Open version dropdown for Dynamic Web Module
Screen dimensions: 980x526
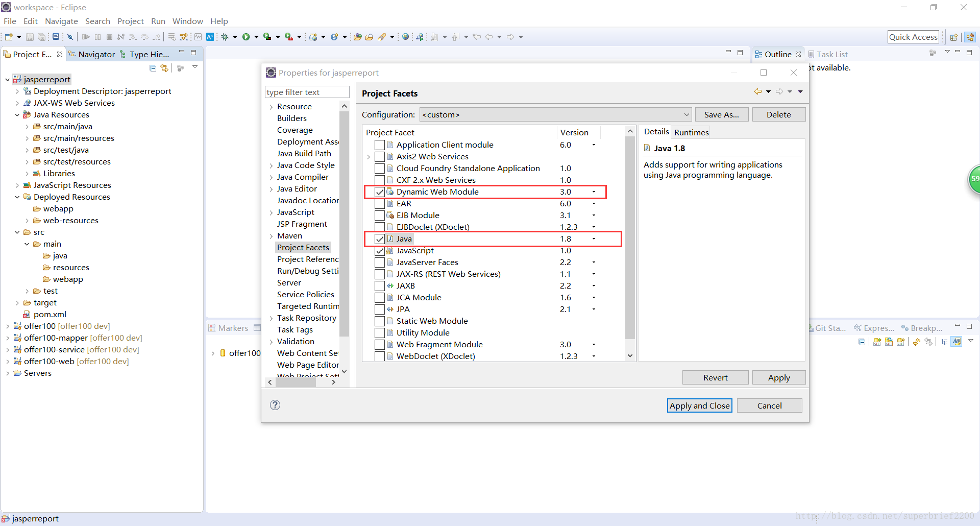(x=594, y=192)
